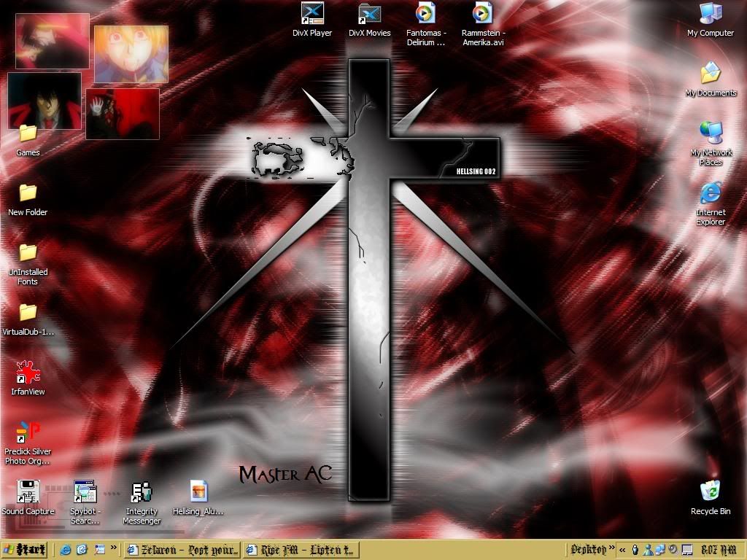
Task: Expand the Desktop toolbar chevron
Action: pos(612,548)
